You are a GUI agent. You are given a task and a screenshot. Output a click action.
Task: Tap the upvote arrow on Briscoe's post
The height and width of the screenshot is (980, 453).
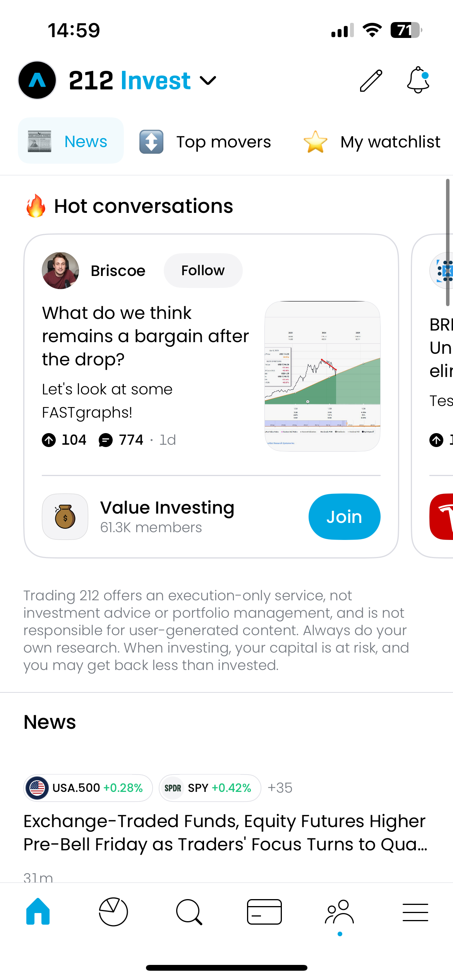pyautogui.click(x=49, y=440)
